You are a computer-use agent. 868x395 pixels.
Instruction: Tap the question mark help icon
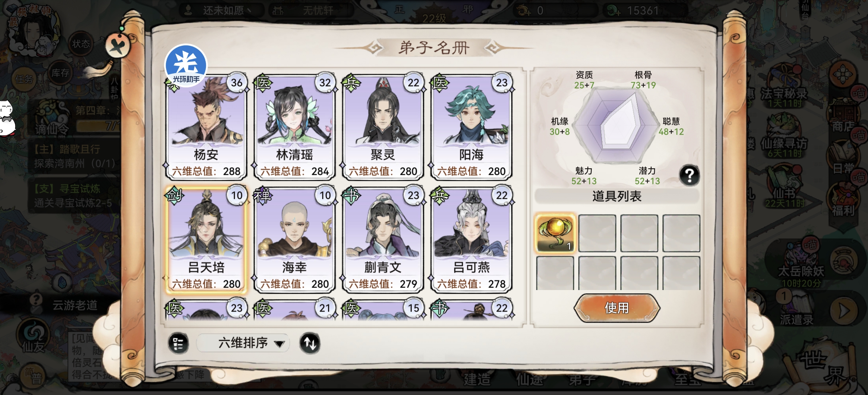click(689, 176)
